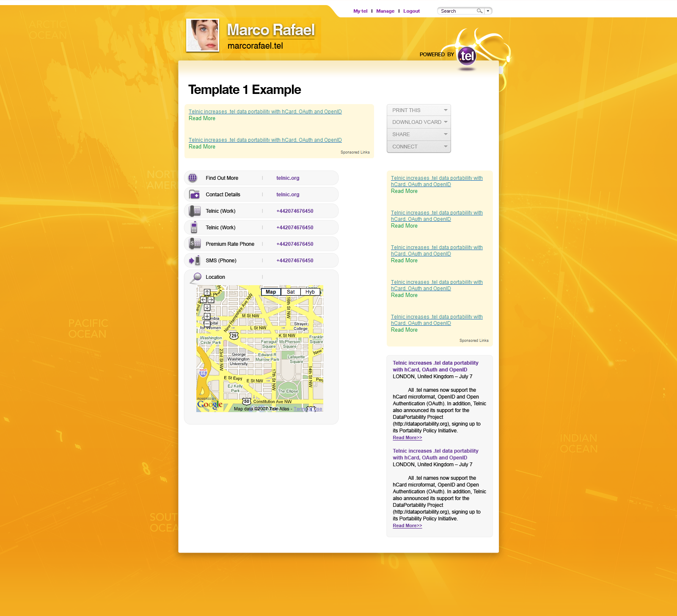677x616 pixels.
Task: Open the search options dropdown arrow
Action: pyautogui.click(x=488, y=11)
